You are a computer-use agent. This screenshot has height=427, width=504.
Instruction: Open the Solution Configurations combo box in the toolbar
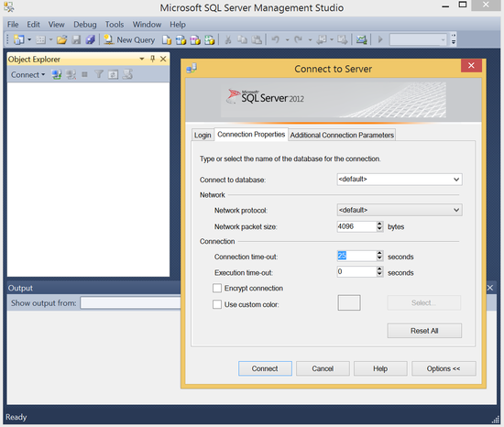(418, 39)
